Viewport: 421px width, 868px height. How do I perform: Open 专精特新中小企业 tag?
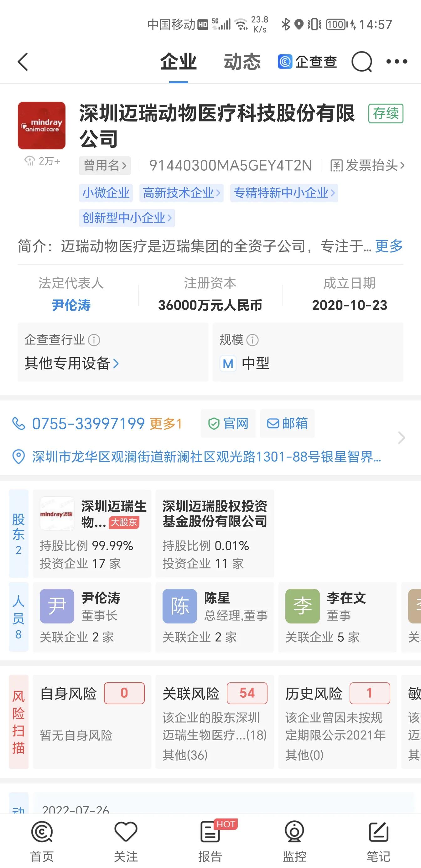pos(284,193)
